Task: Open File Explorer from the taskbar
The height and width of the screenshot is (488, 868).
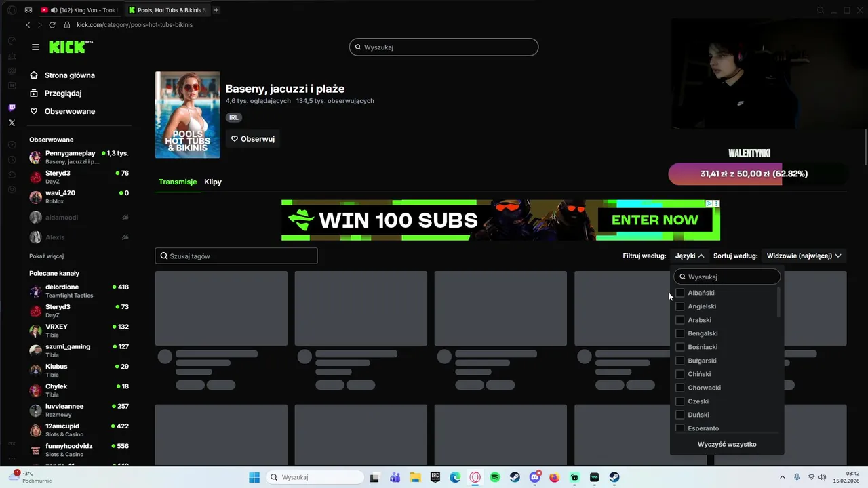Action: tap(415, 477)
